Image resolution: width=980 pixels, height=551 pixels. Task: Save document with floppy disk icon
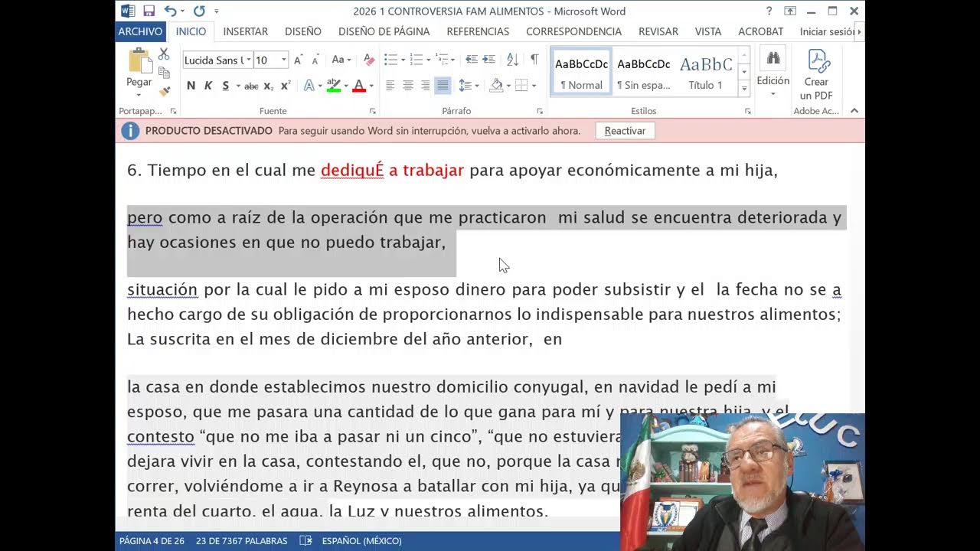[x=149, y=11]
